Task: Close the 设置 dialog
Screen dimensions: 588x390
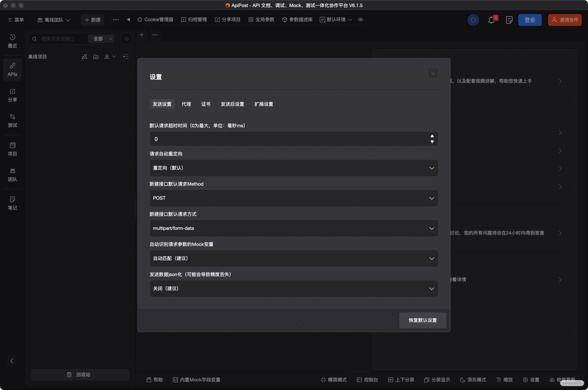Action: (x=433, y=73)
